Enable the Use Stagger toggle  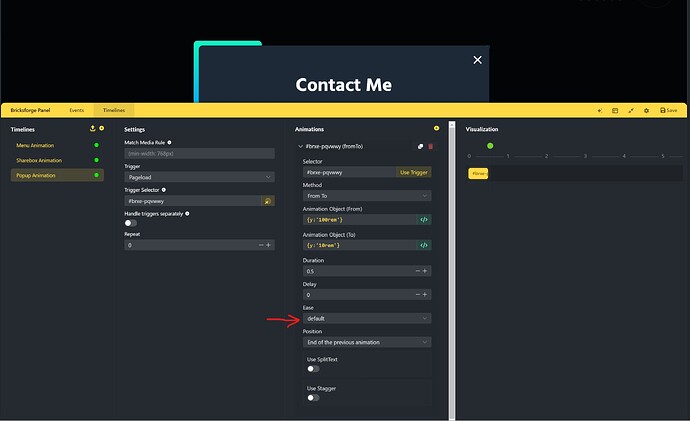coord(313,397)
